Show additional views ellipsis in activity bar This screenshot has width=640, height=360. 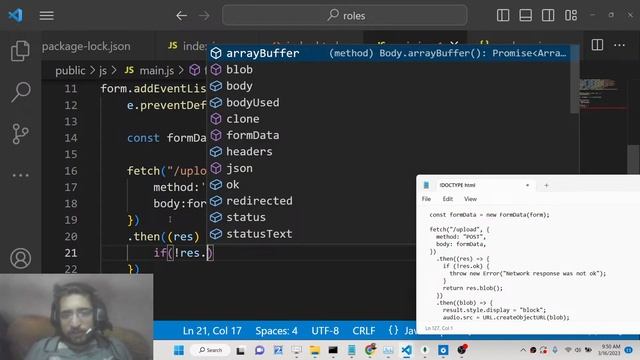pos(20,176)
